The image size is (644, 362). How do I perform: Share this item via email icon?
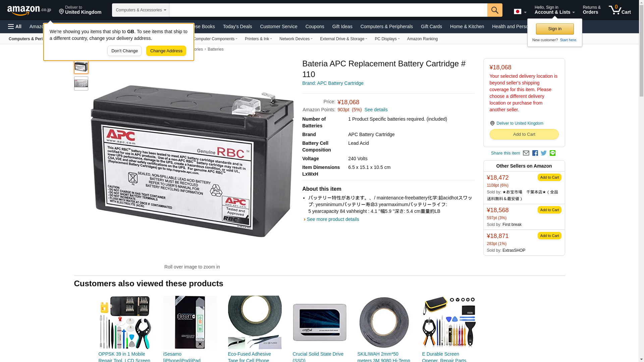coord(526,153)
